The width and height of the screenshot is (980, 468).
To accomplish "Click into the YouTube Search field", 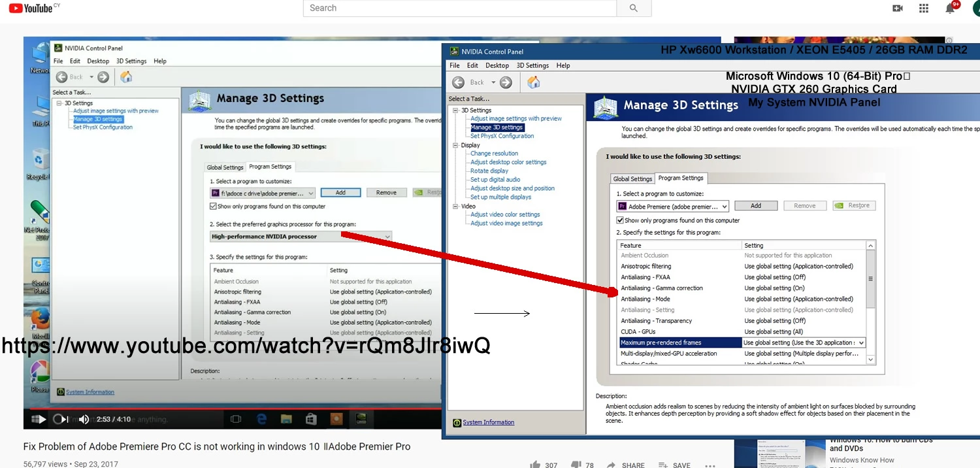I will (x=460, y=8).
